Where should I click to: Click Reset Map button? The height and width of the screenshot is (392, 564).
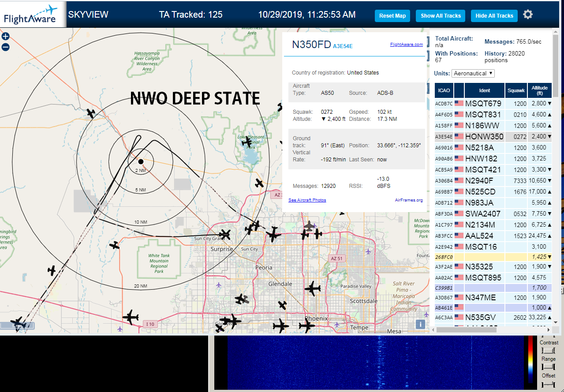pyautogui.click(x=392, y=16)
